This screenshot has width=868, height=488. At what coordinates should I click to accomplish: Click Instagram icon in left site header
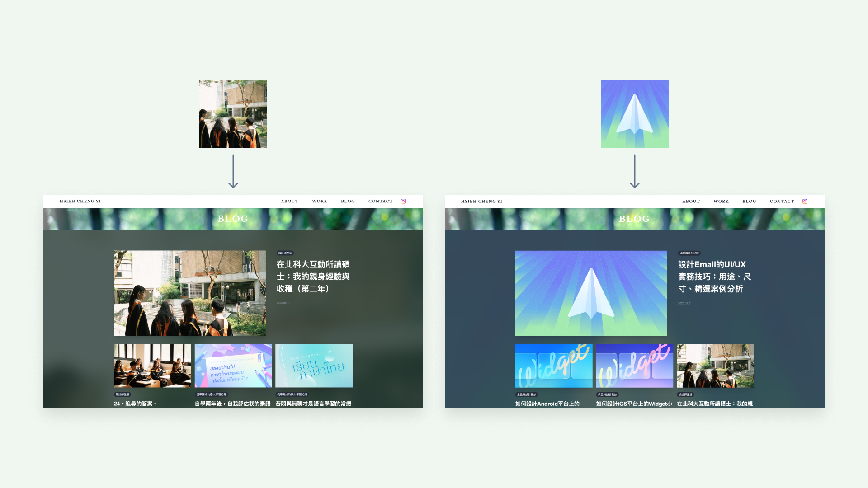click(x=403, y=202)
